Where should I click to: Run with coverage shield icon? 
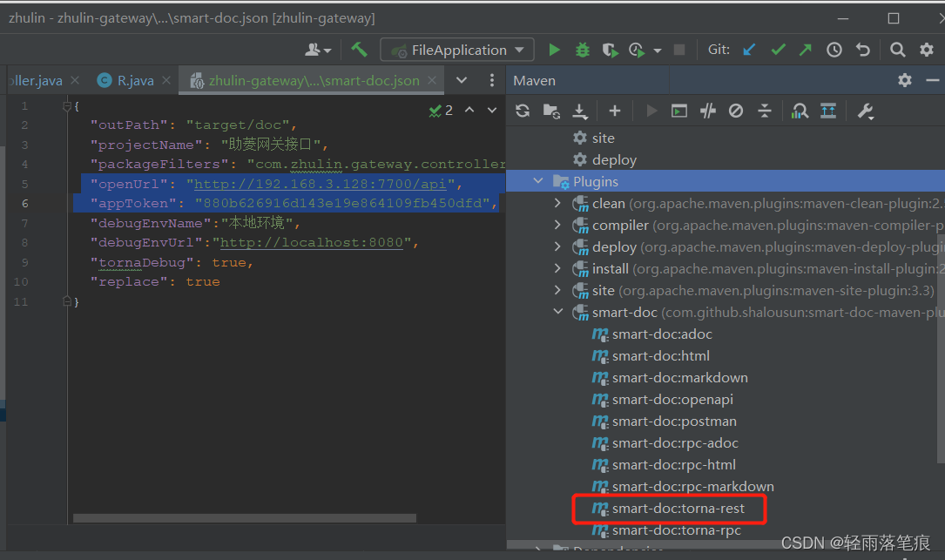click(x=610, y=50)
